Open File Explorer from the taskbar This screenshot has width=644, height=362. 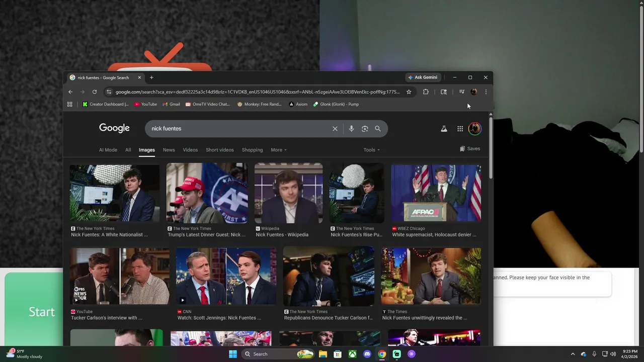point(323,354)
